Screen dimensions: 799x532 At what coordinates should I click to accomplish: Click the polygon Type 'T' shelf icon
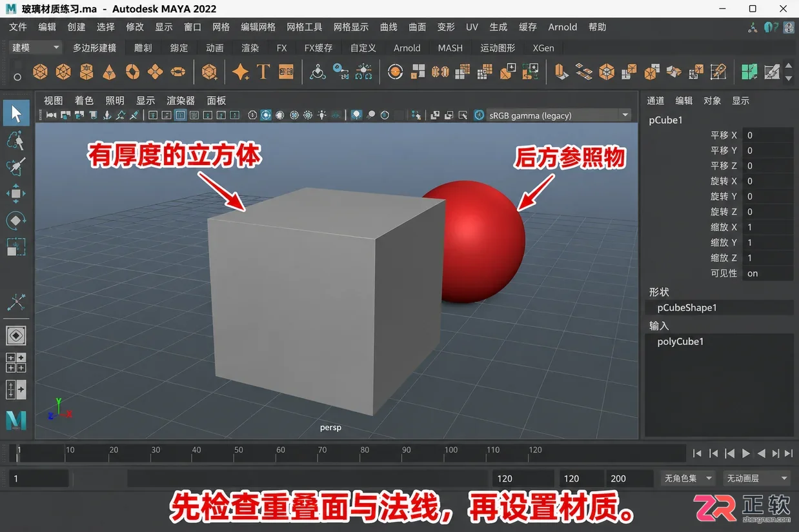[x=263, y=72]
